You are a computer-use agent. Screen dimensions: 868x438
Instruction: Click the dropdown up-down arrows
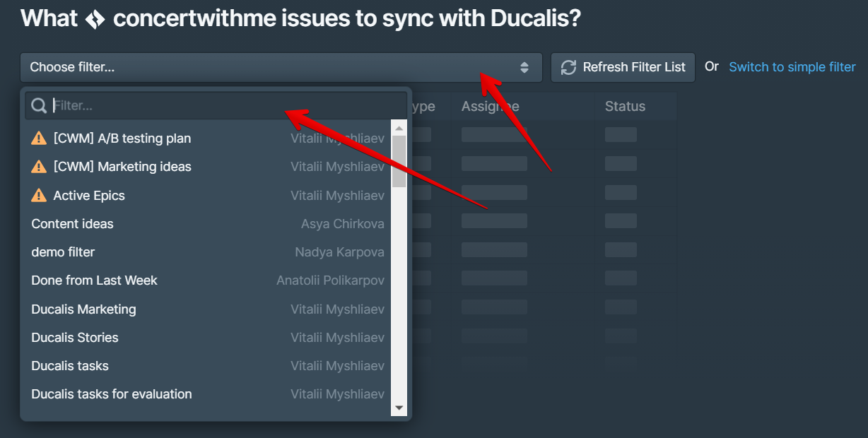click(x=524, y=67)
